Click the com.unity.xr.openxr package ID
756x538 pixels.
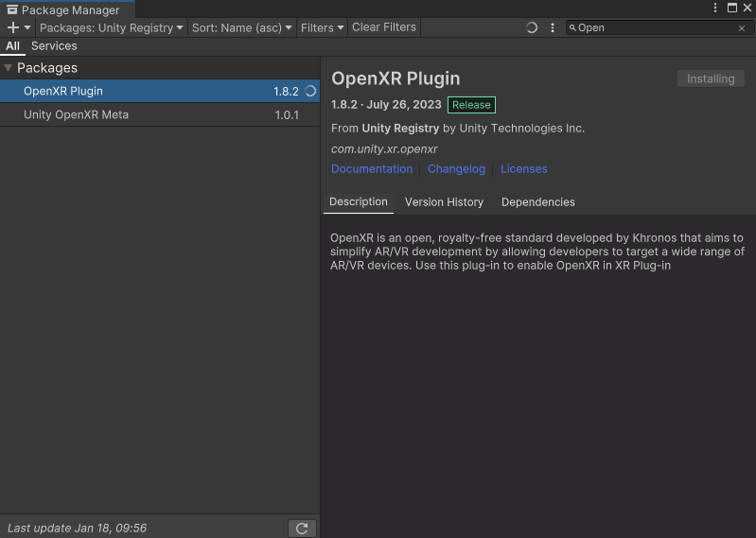[384, 149]
